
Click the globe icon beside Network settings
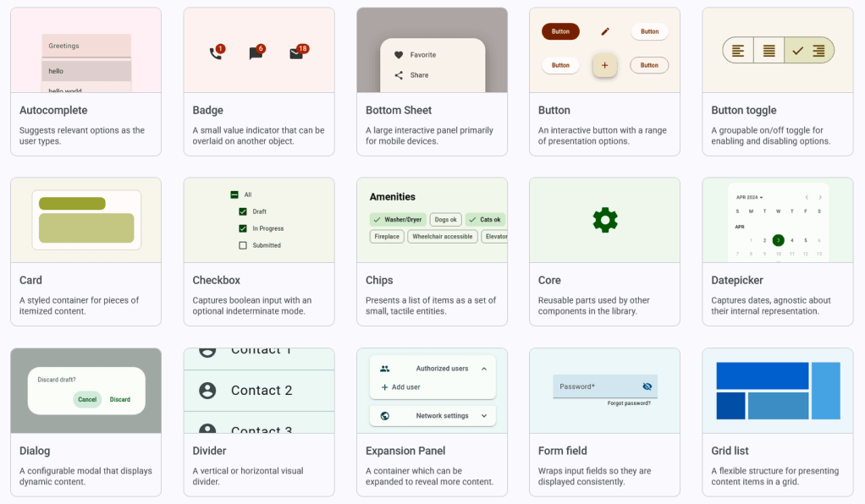(x=385, y=416)
